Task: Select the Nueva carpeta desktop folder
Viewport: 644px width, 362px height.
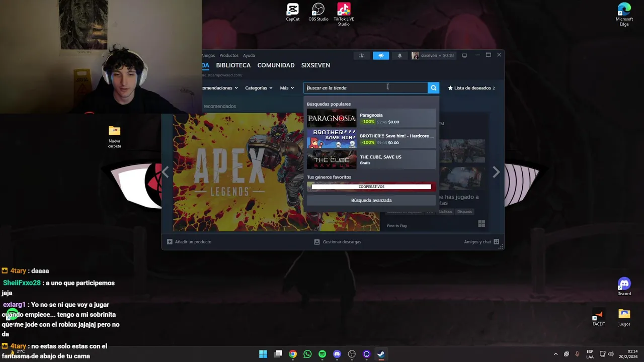Action: [x=114, y=137]
